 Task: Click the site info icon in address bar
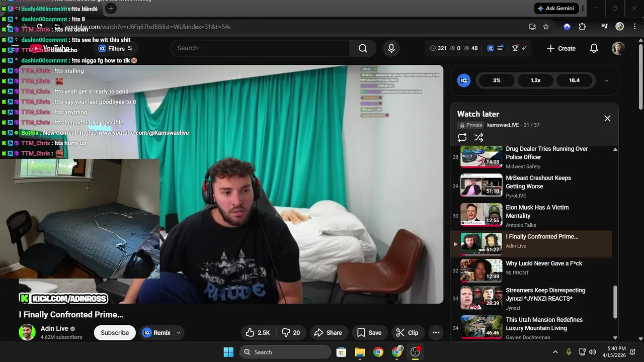tap(57, 27)
